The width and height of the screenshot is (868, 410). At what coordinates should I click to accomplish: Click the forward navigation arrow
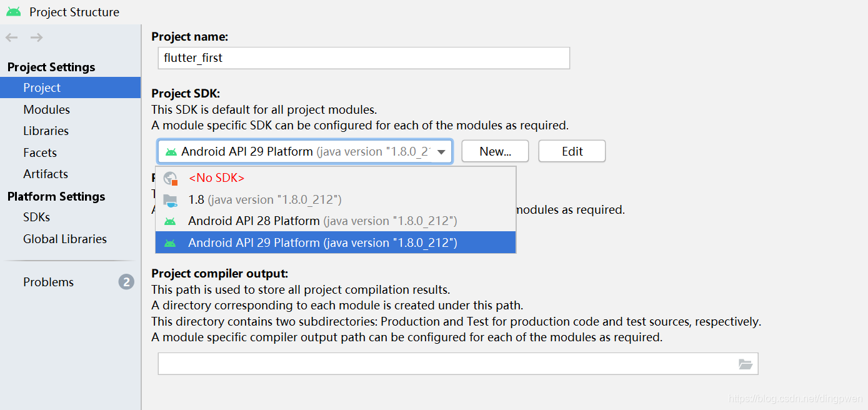37,37
